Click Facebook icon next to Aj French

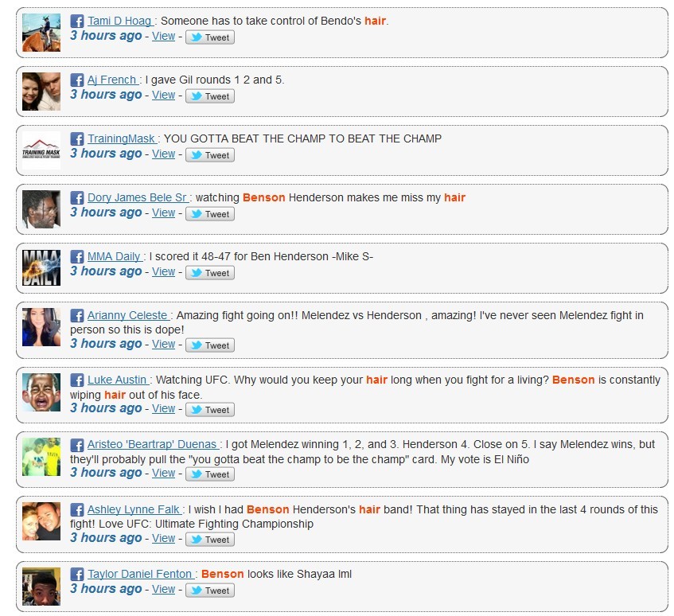pos(77,80)
